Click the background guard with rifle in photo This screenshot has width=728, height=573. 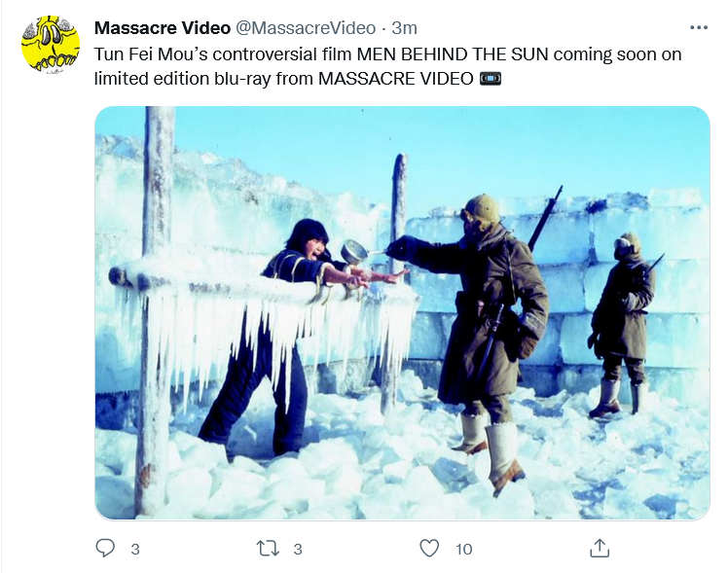622,325
